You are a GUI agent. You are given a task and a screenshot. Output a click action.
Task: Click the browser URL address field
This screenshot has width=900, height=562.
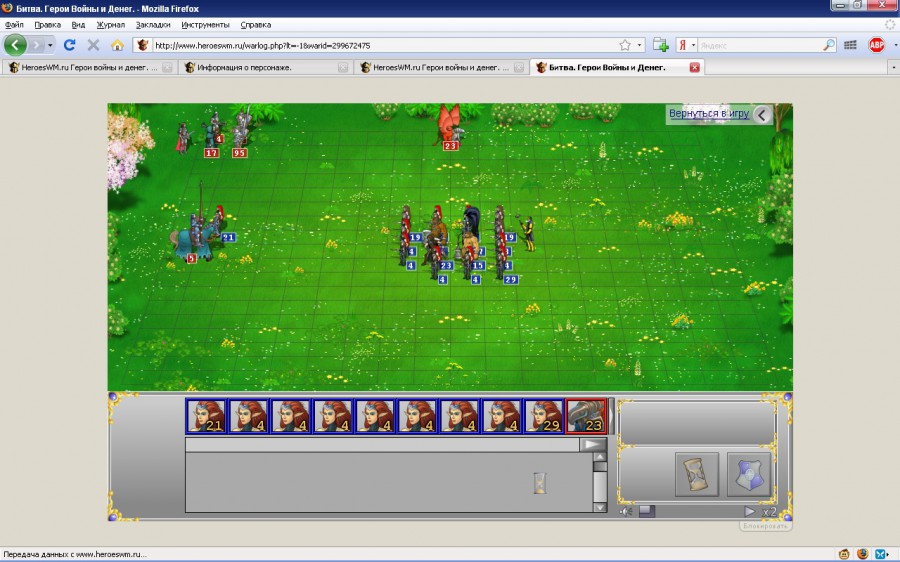pyautogui.click(x=380, y=45)
